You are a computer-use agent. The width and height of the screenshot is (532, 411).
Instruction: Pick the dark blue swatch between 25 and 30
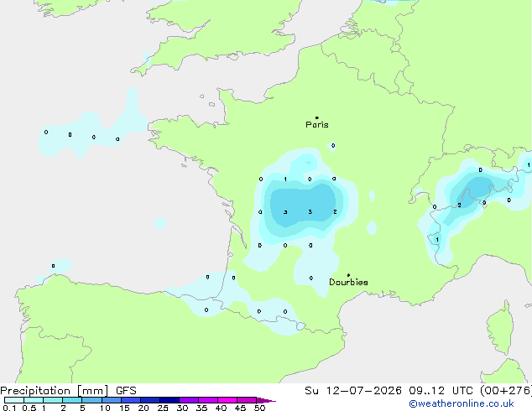(170, 400)
